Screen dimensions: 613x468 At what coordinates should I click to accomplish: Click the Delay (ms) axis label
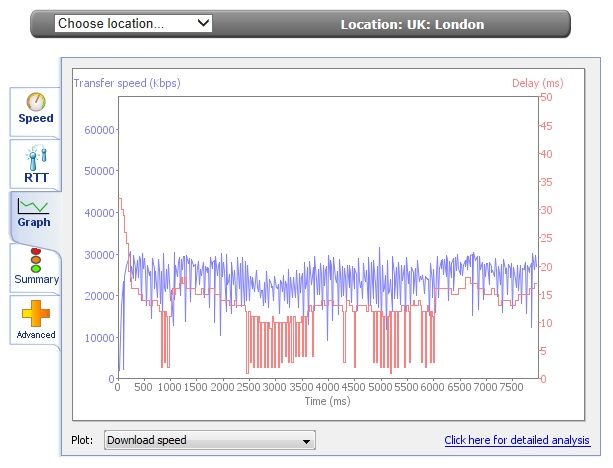click(538, 83)
